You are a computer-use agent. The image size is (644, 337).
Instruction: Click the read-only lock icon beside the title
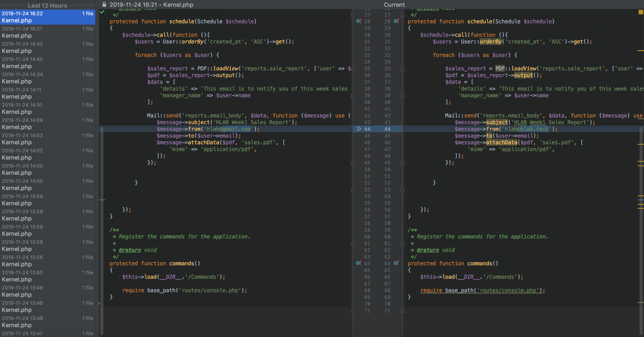click(x=104, y=5)
